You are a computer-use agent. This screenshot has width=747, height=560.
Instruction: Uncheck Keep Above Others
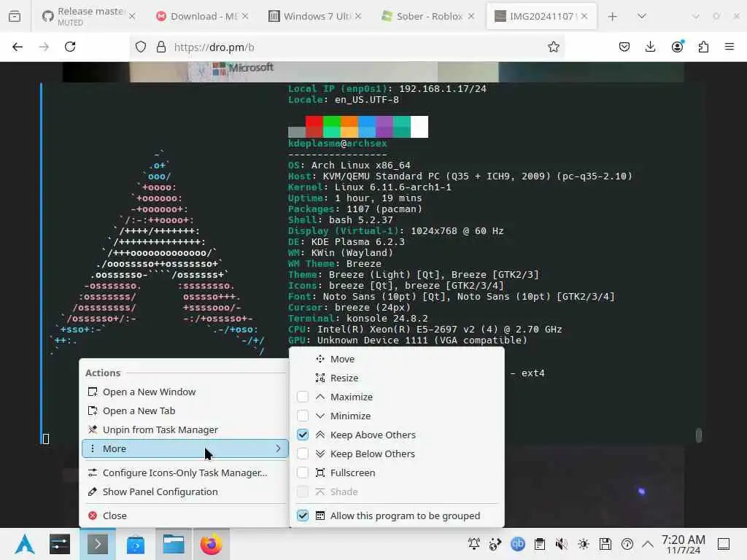303,435
